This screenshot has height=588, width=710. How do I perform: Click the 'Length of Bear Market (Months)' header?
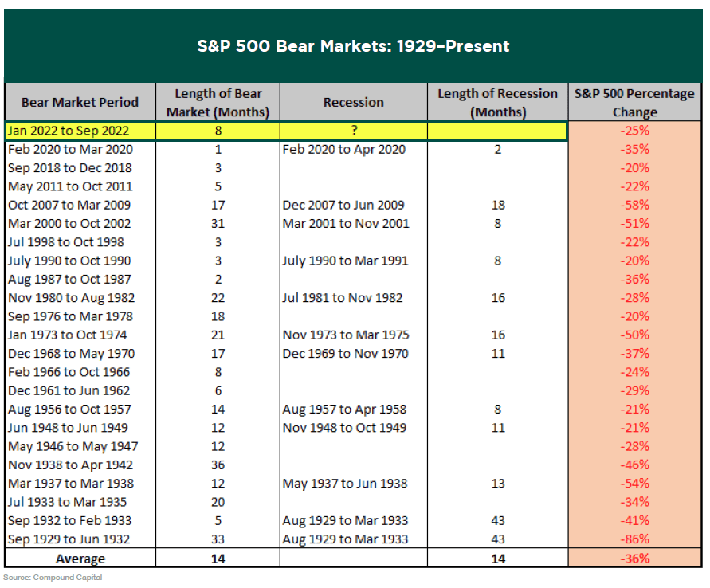click(218, 102)
